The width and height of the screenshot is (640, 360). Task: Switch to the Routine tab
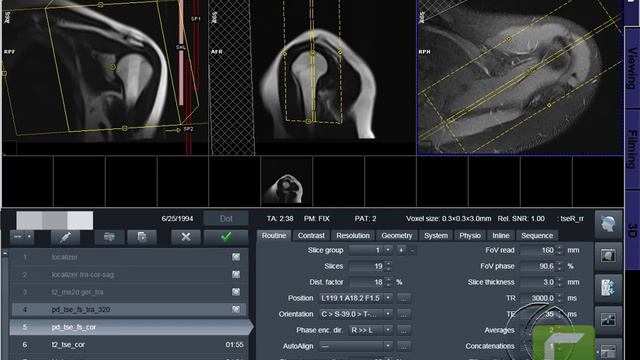(x=274, y=236)
